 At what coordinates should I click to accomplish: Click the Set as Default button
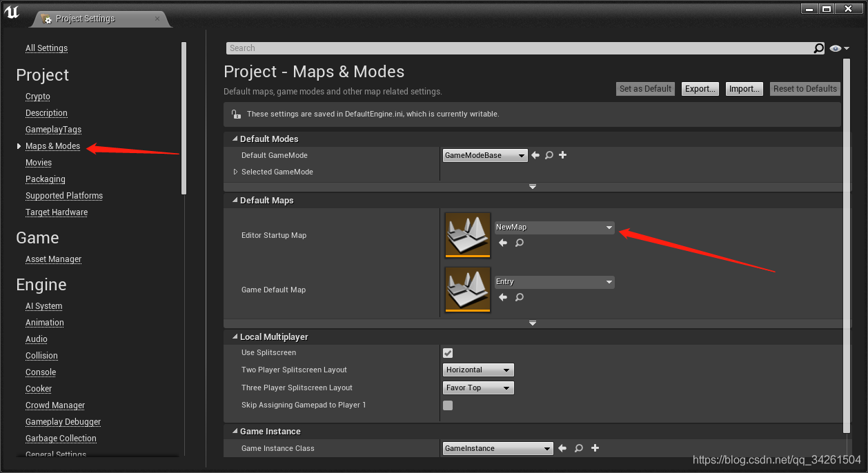click(x=645, y=89)
